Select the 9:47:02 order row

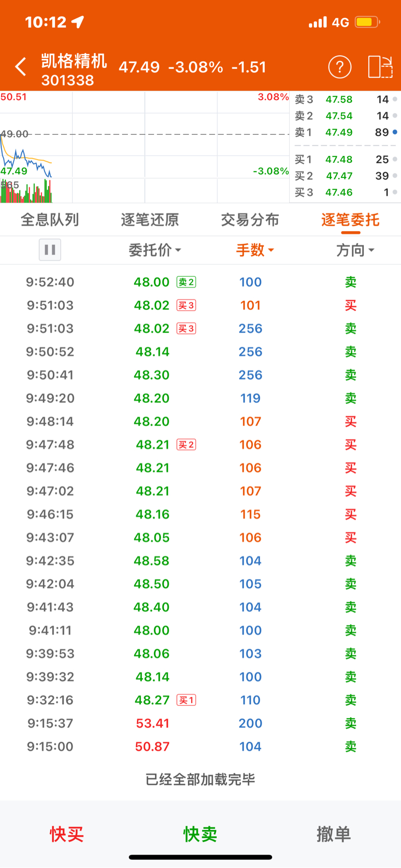pos(200,491)
